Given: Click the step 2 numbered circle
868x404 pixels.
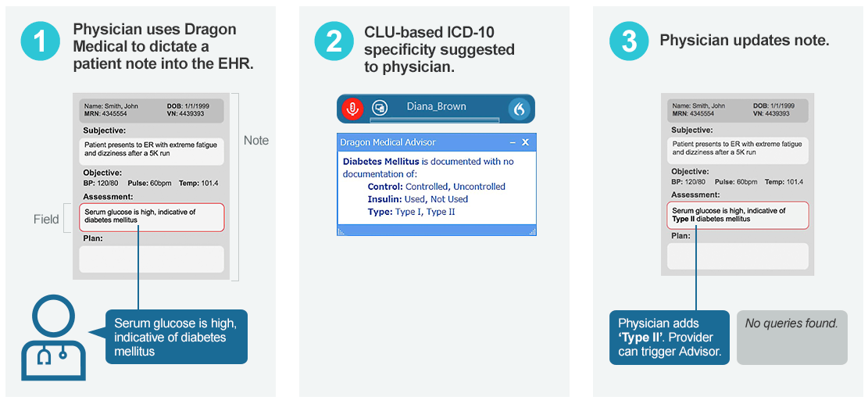Looking at the screenshot, I should coord(334,41).
